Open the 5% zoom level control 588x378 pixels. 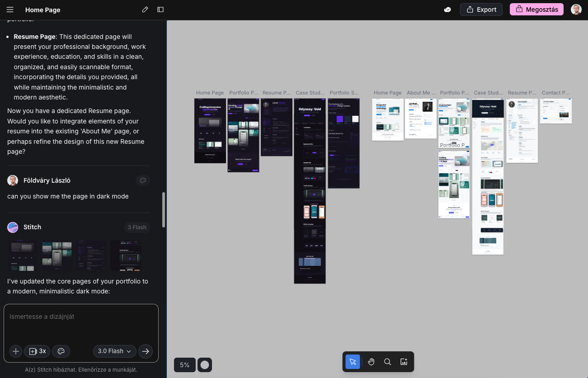pyautogui.click(x=184, y=365)
